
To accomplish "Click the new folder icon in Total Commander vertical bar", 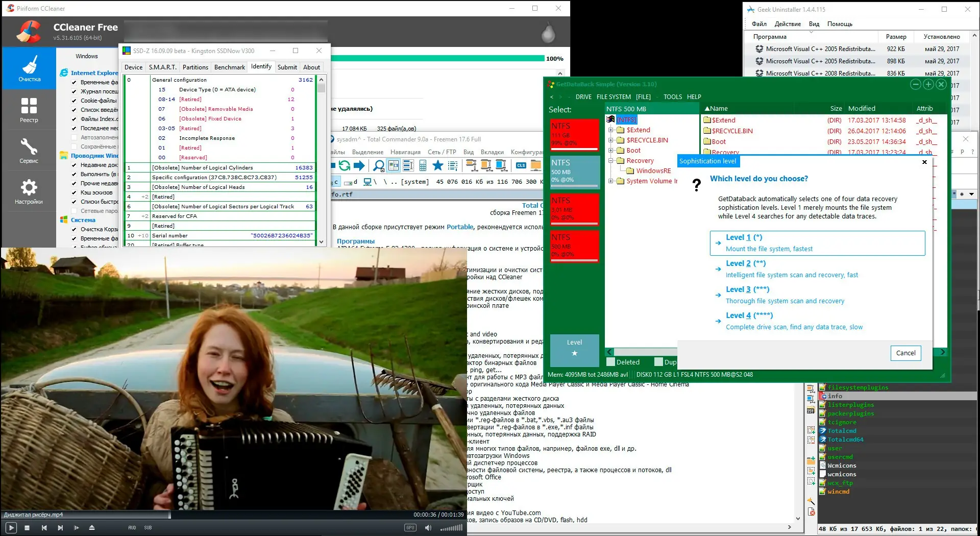I will tap(811, 459).
